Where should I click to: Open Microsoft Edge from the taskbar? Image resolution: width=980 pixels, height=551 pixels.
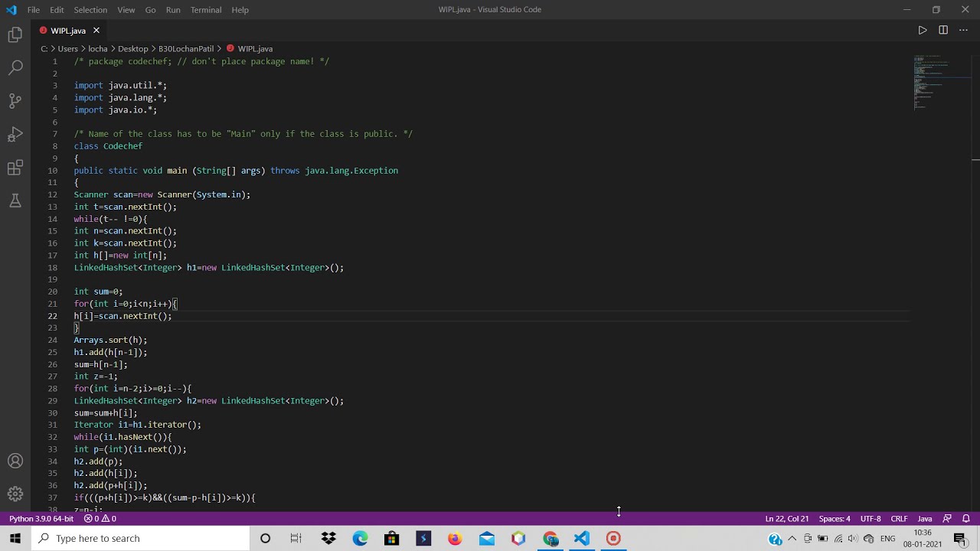coord(360,539)
